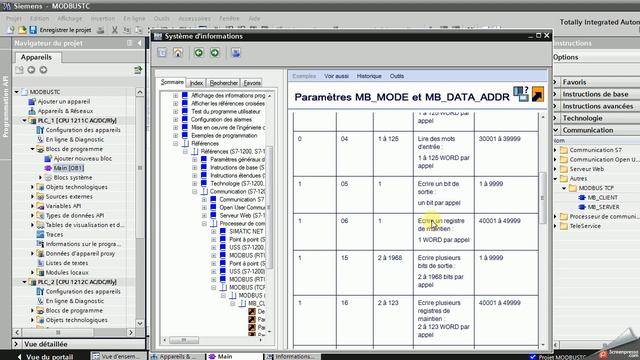Click help content vertical scrollbar
Image resolution: width=640 pixels, height=360 pixels.
pos(542,198)
